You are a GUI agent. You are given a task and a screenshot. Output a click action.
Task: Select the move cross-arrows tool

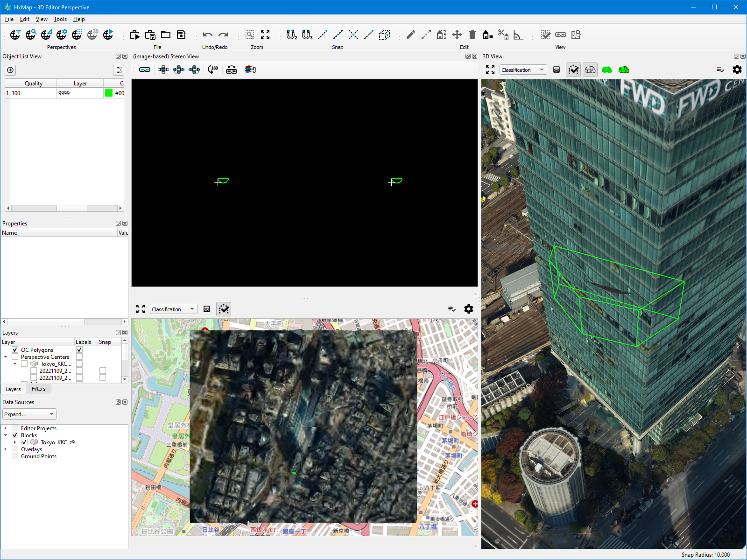(x=457, y=35)
